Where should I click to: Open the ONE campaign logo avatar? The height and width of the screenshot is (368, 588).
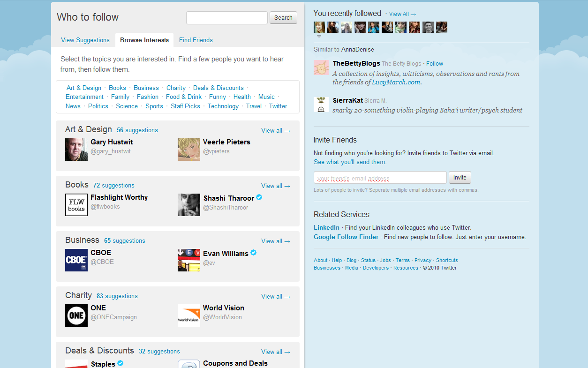click(x=76, y=315)
